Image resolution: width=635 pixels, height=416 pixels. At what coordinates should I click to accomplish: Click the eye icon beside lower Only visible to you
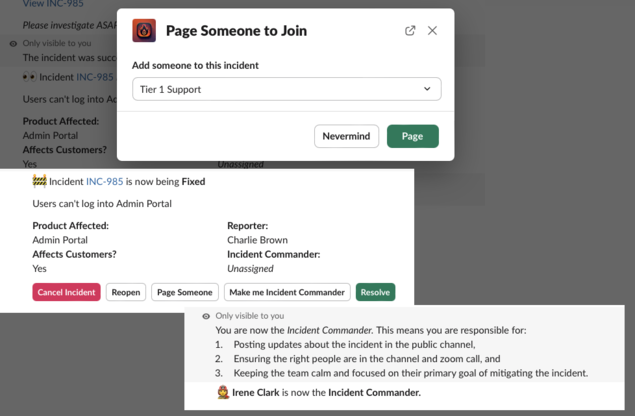[206, 316]
